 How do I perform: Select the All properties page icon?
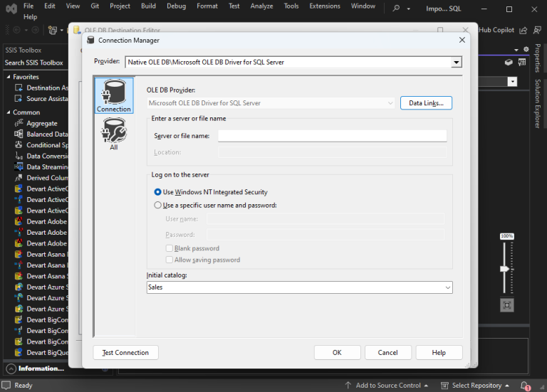[x=114, y=134]
